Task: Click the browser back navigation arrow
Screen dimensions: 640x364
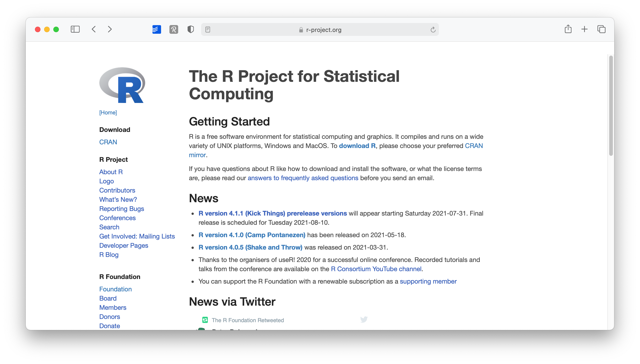Action: click(94, 29)
